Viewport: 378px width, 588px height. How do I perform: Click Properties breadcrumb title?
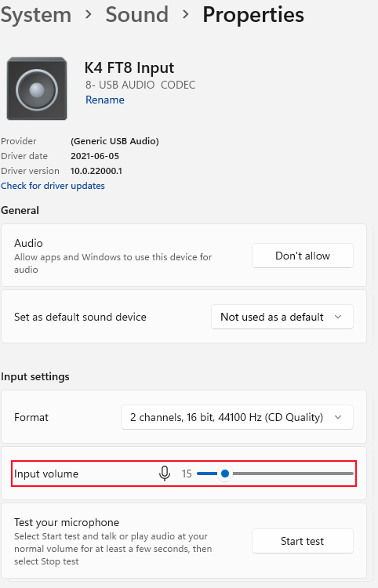coord(253,15)
